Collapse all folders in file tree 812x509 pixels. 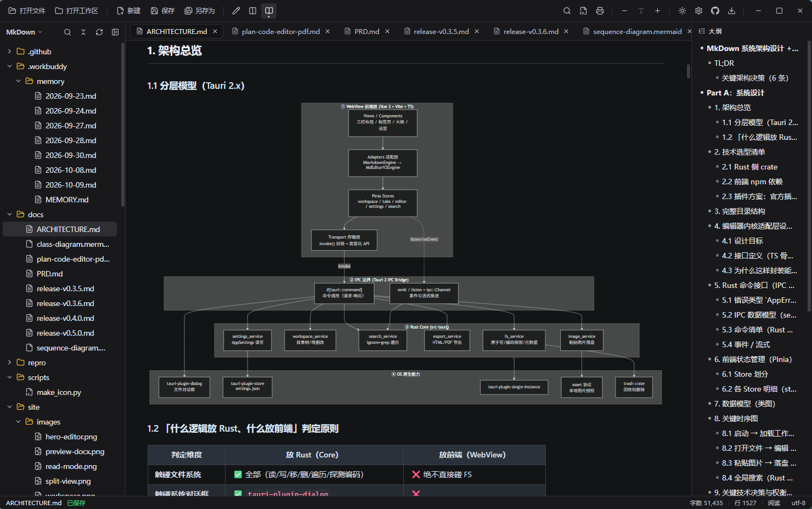83,32
